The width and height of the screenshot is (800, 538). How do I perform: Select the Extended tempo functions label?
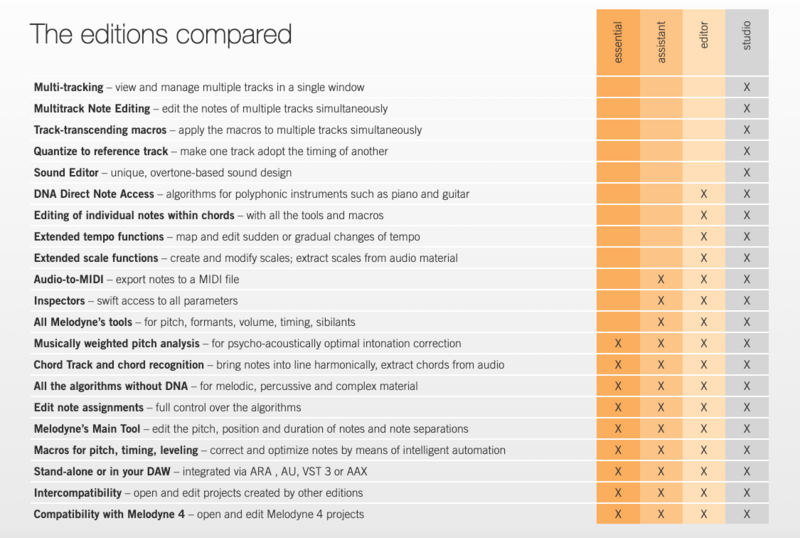click(98, 237)
